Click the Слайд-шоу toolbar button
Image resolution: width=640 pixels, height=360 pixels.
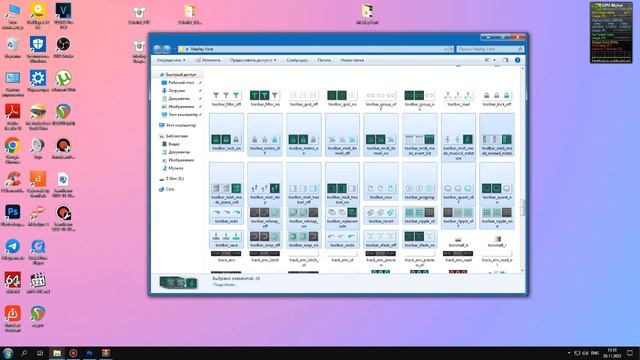click(297, 60)
